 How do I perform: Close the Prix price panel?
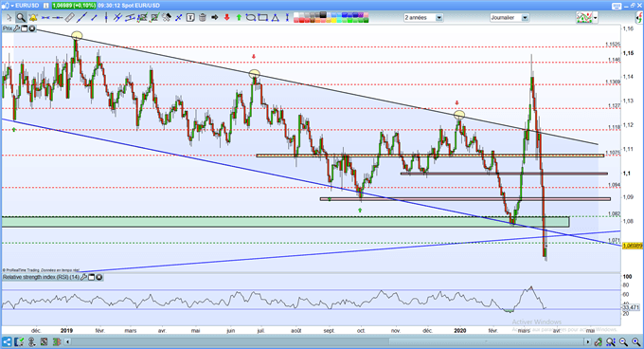point(31,28)
